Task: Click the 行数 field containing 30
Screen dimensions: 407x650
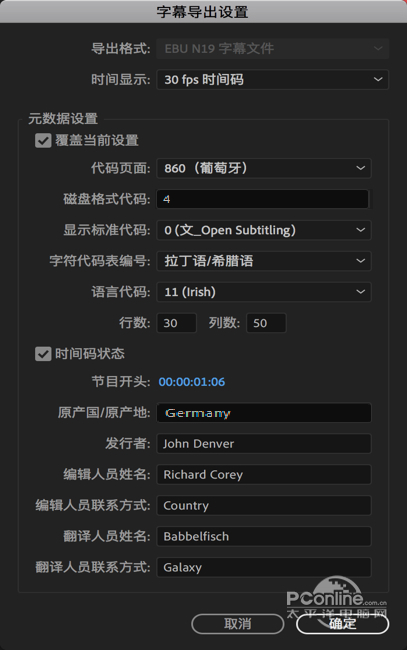Action: click(x=177, y=323)
